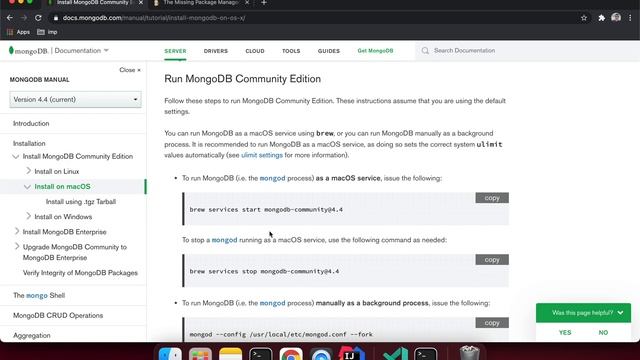Open The mongo Shell sidebar entry

39,296
